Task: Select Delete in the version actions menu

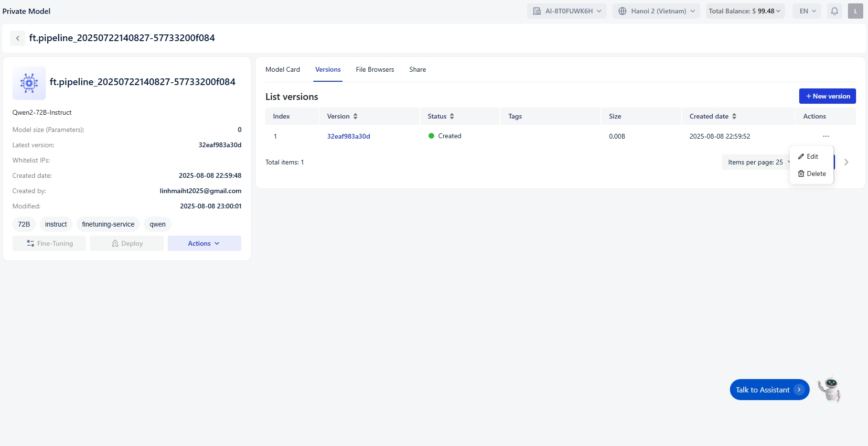Action: [x=812, y=174]
